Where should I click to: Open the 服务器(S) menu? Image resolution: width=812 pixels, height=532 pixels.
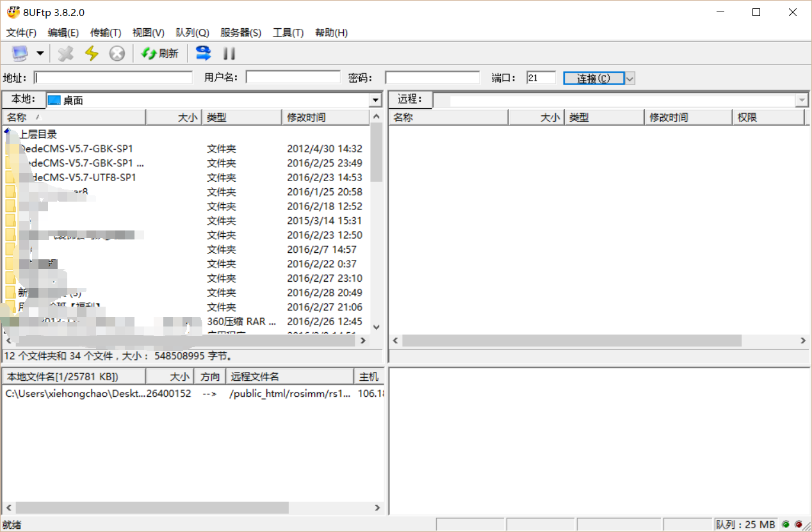241,33
